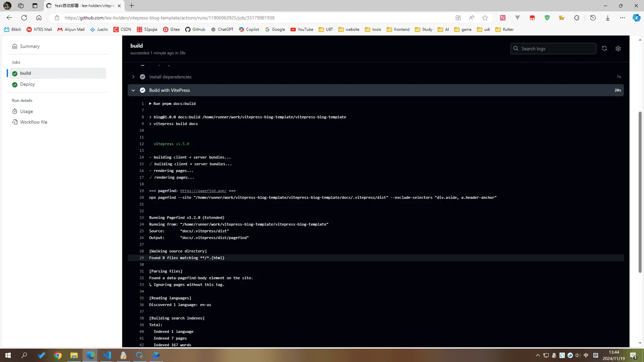Open Visual Studio Code from taskbar
This screenshot has width=644, height=362.
coord(107,355)
